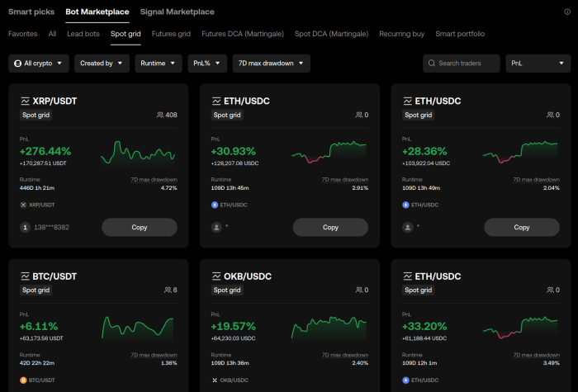Open Lead bots category
Screen dimensions: 578x392
pyautogui.click(x=83, y=34)
